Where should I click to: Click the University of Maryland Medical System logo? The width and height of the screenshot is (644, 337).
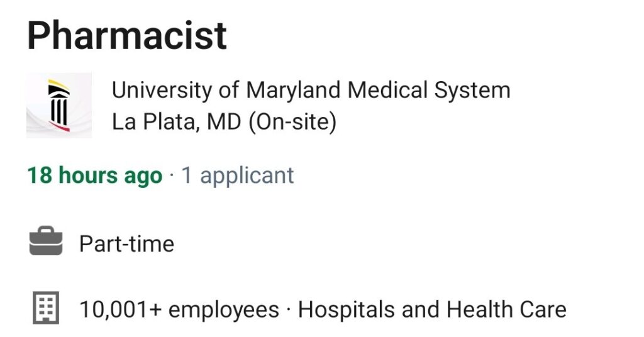click(x=58, y=105)
